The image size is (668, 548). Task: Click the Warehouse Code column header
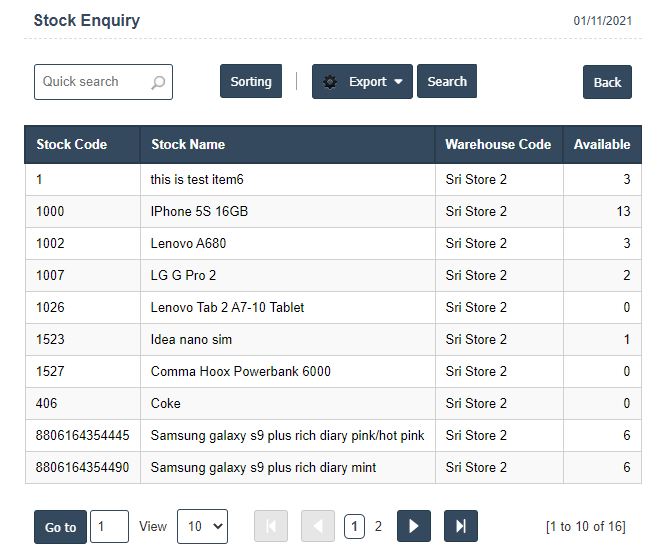[x=498, y=144]
